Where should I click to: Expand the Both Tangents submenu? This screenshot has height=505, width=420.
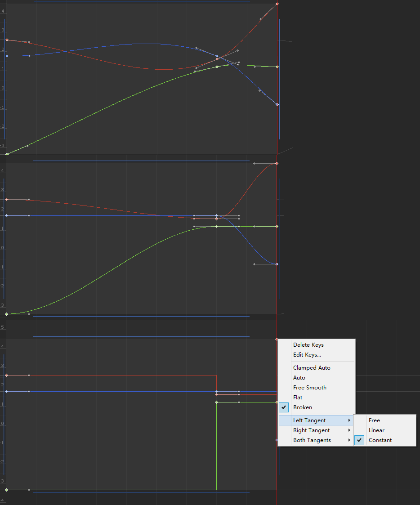click(316, 440)
